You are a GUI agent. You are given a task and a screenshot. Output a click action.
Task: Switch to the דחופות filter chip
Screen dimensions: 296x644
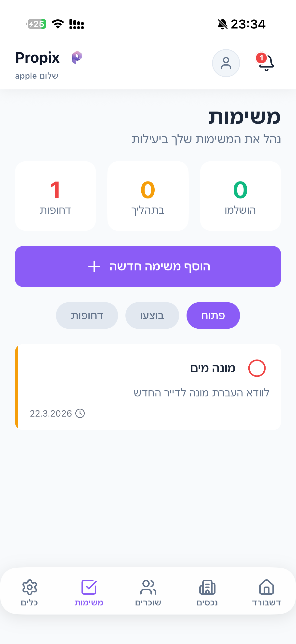pyautogui.click(x=87, y=316)
